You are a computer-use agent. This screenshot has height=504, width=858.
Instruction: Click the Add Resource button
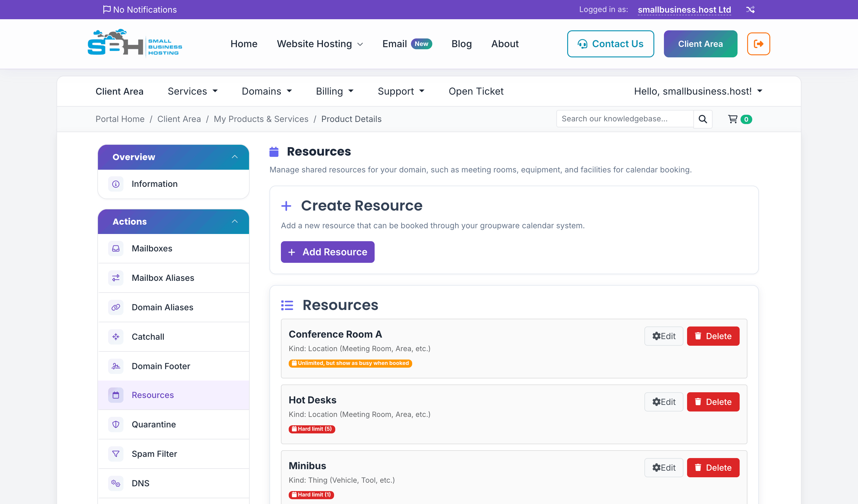[327, 252]
